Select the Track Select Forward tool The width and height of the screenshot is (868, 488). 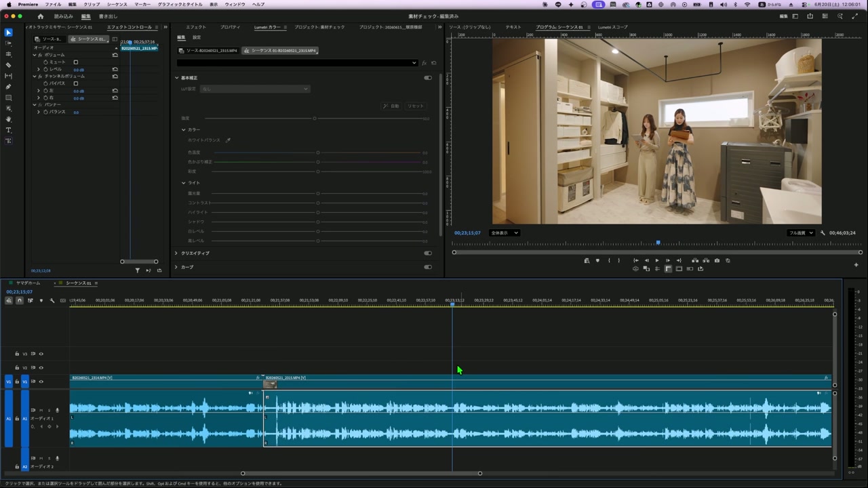pyautogui.click(x=8, y=43)
